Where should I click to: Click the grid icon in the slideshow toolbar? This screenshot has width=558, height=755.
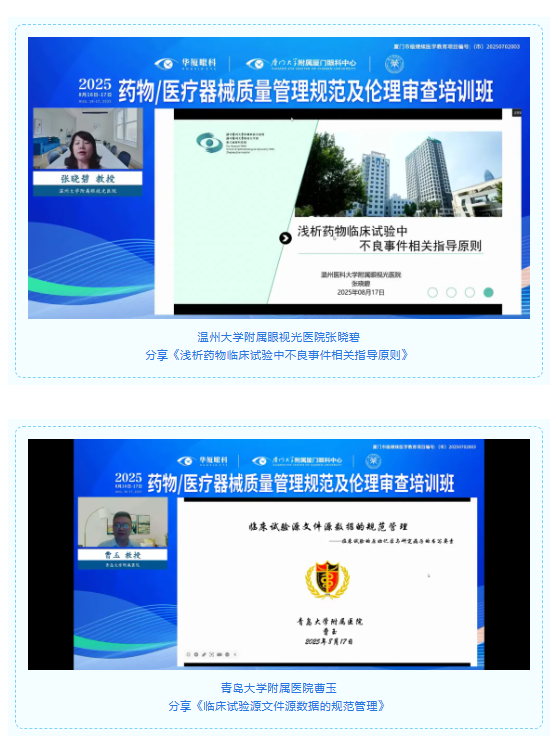(211, 654)
